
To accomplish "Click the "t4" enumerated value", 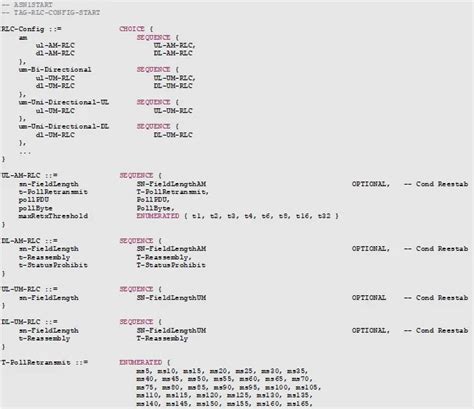I will [248, 216].
